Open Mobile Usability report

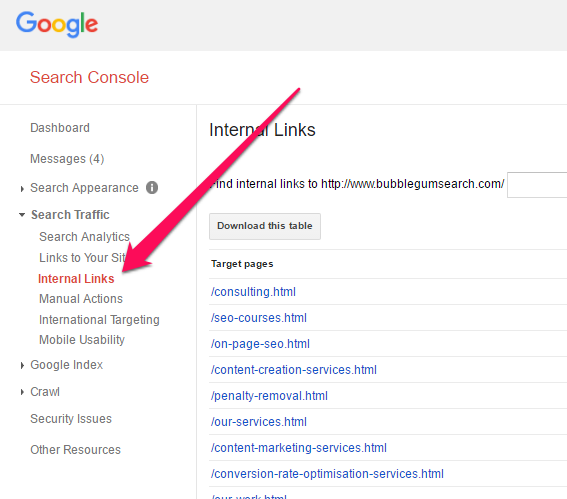[82, 340]
